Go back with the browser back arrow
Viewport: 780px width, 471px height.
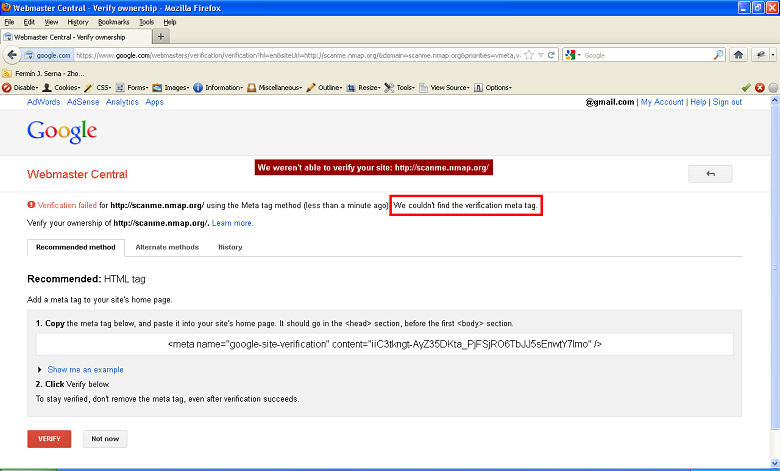coord(12,55)
